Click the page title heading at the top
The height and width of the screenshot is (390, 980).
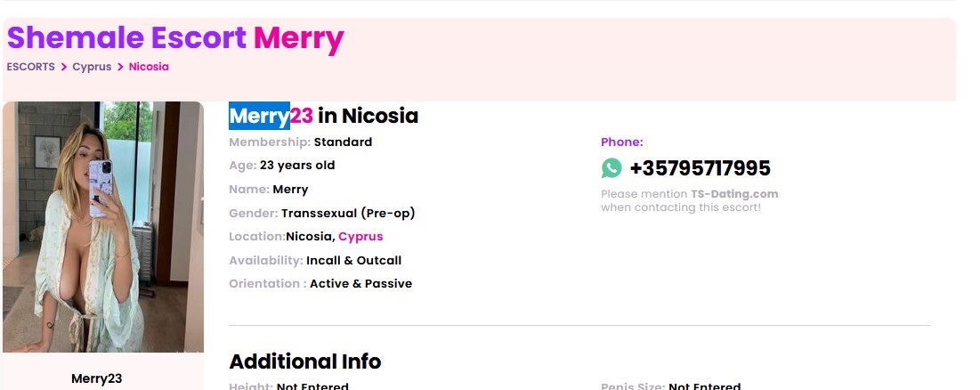click(175, 38)
